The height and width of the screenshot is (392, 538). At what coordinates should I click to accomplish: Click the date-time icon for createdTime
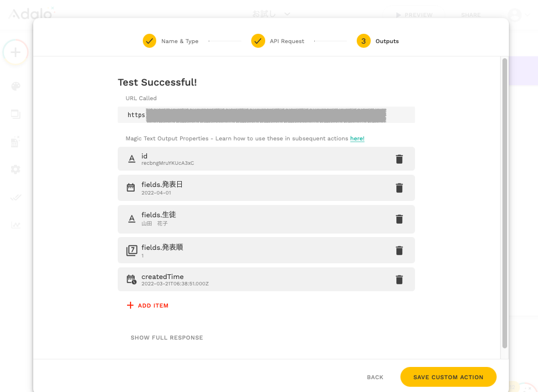132,280
